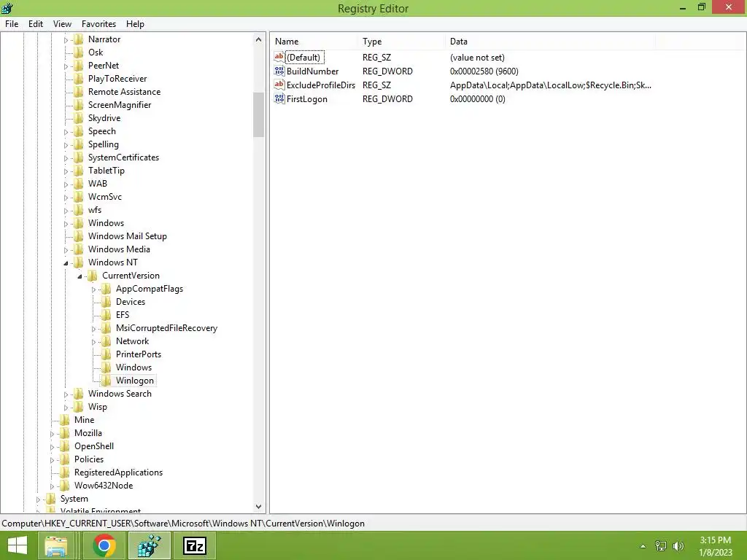Image resolution: width=747 pixels, height=560 pixels.
Task: Click the Mozilla folder icon
Action: coord(65,433)
